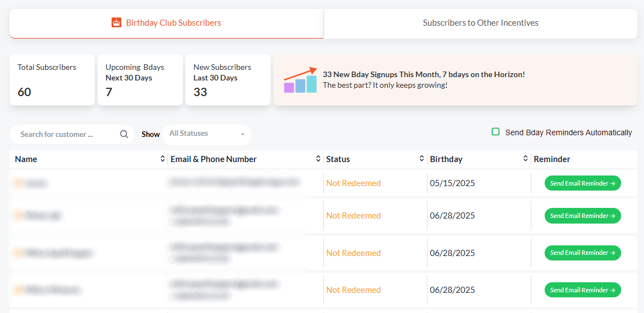Click the Total Subscribers card

[x=52, y=80]
